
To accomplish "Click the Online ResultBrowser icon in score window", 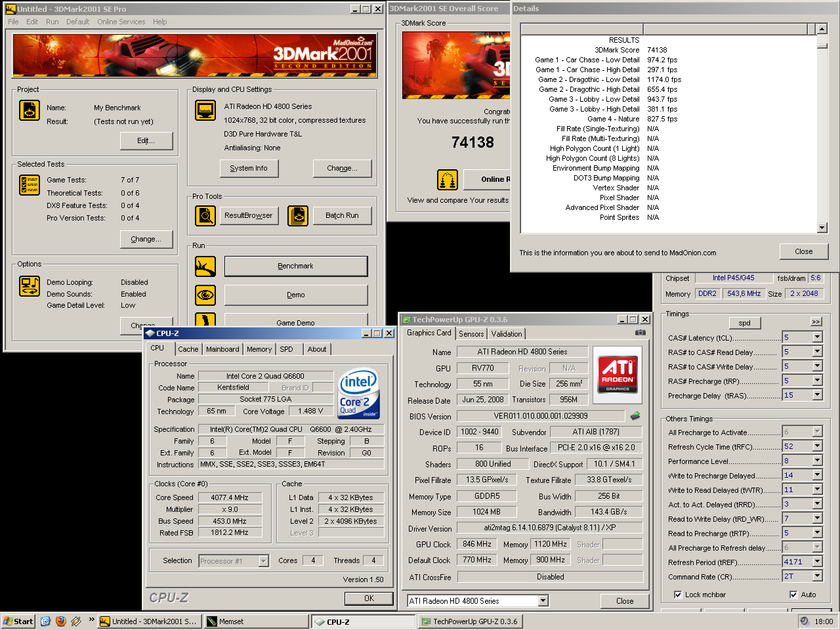I will point(448,179).
